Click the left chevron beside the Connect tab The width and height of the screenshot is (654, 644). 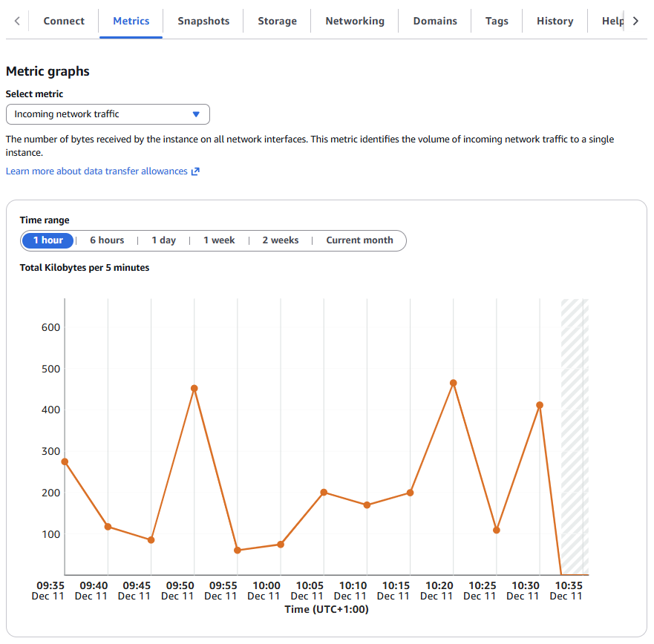coord(16,21)
